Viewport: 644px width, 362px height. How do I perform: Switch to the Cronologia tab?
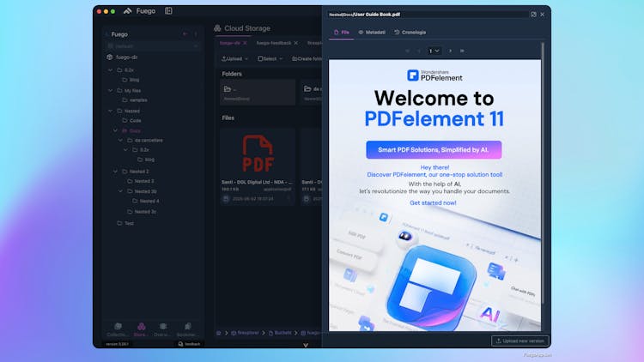click(410, 33)
